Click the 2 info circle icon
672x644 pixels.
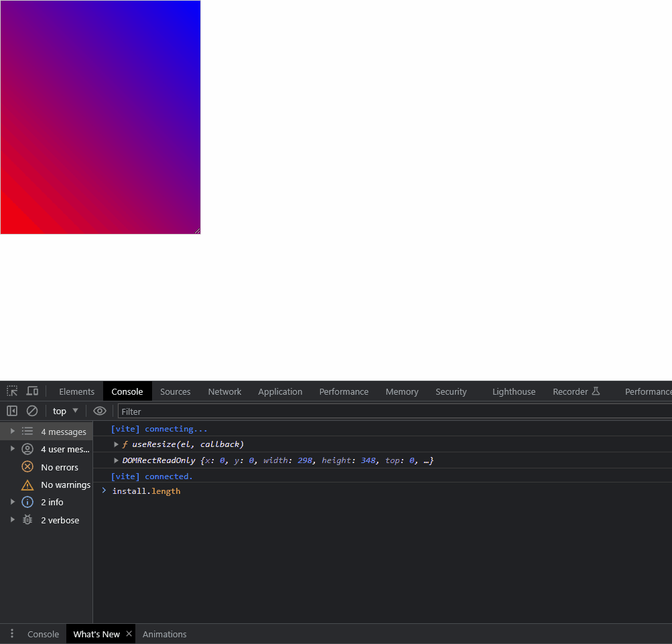27,502
